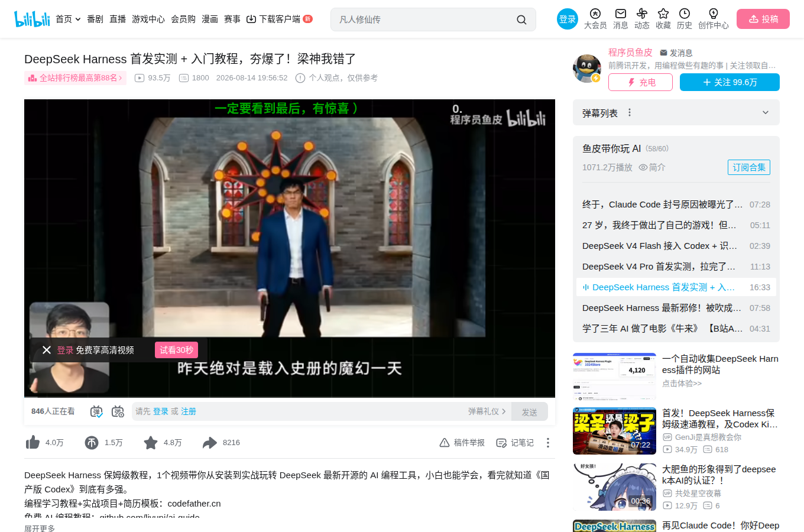Image resolution: width=804 pixels, height=532 pixels.
Task: Click 发消息 to message uploader
Action: [676, 53]
